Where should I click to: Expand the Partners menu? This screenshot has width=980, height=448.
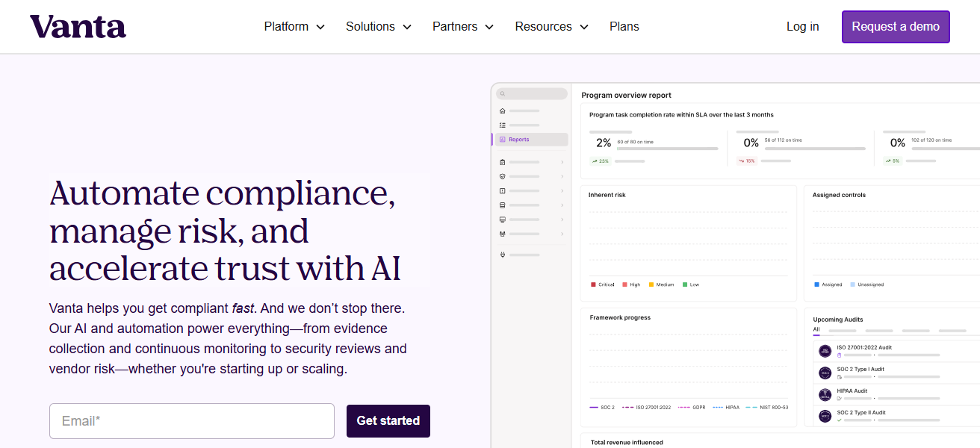click(462, 27)
